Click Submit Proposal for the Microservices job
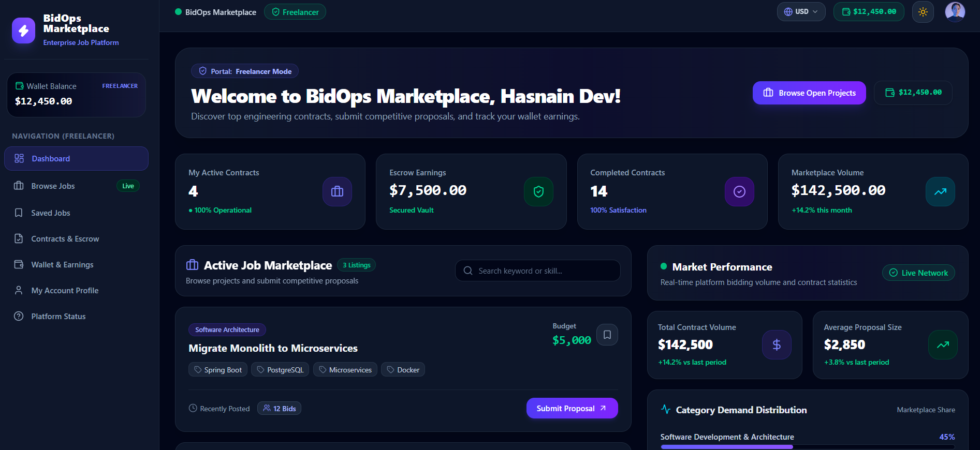This screenshot has height=450, width=980. [572, 408]
